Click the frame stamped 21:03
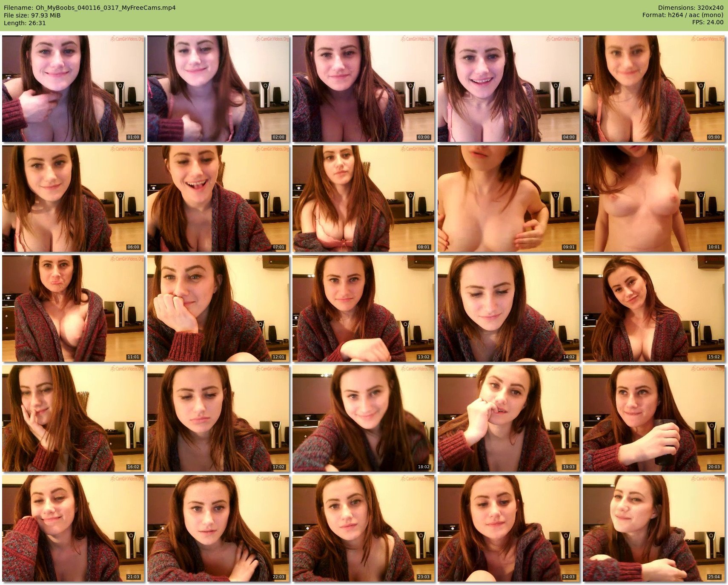 [x=73, y=528]
